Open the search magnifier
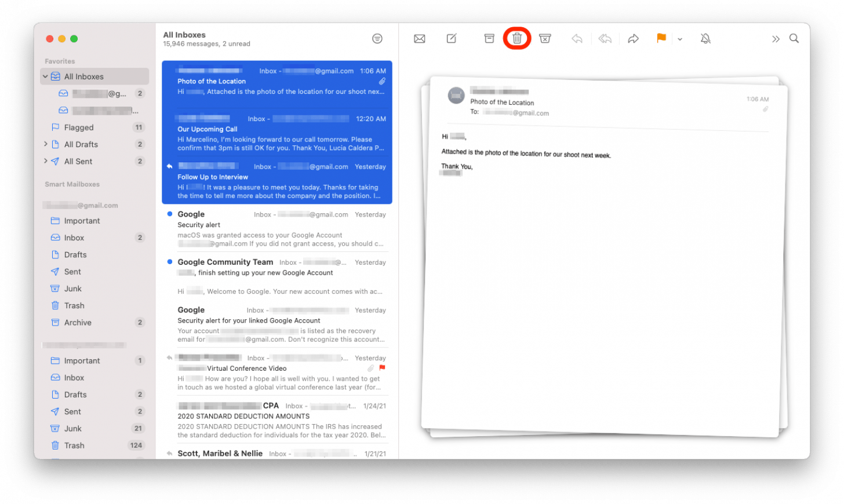The image size is (844, 504). (794, 39)
